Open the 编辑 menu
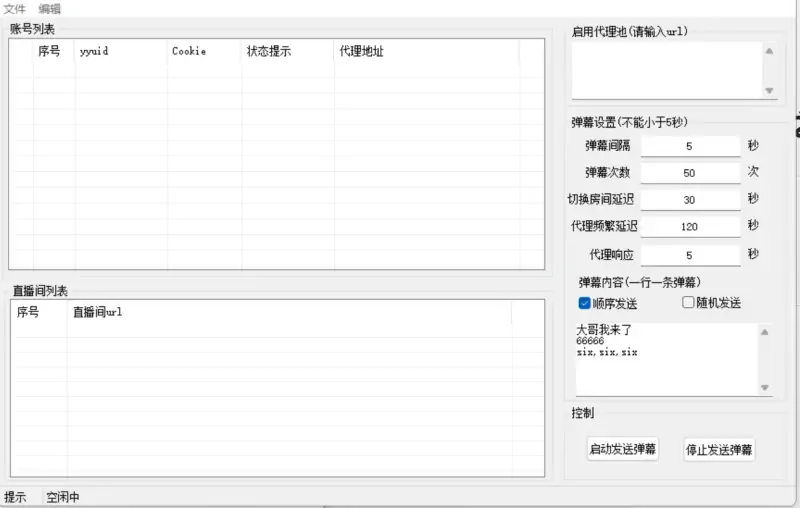Screen dimensions: 800x508 click(50, 8)
